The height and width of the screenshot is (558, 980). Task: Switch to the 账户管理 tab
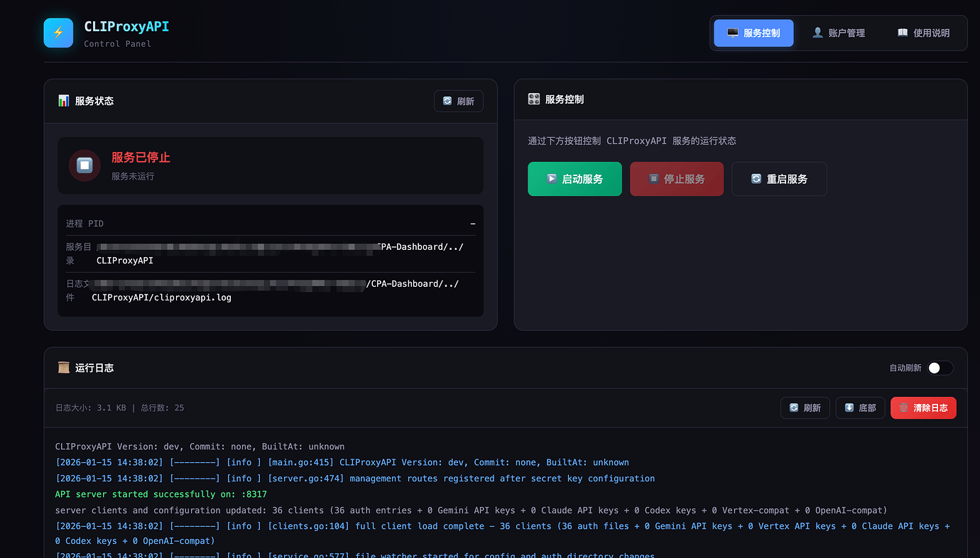(x=839, y=33)
